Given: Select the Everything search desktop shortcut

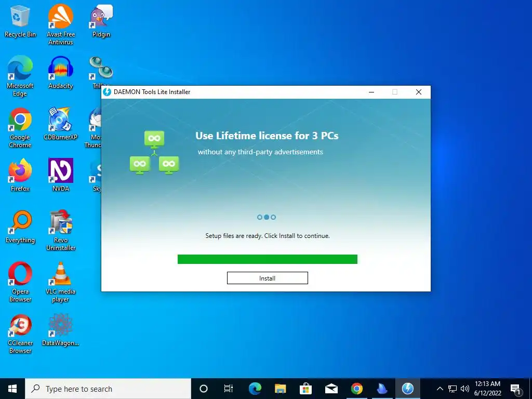Looking at the screenshot, I should click(20, 227).
